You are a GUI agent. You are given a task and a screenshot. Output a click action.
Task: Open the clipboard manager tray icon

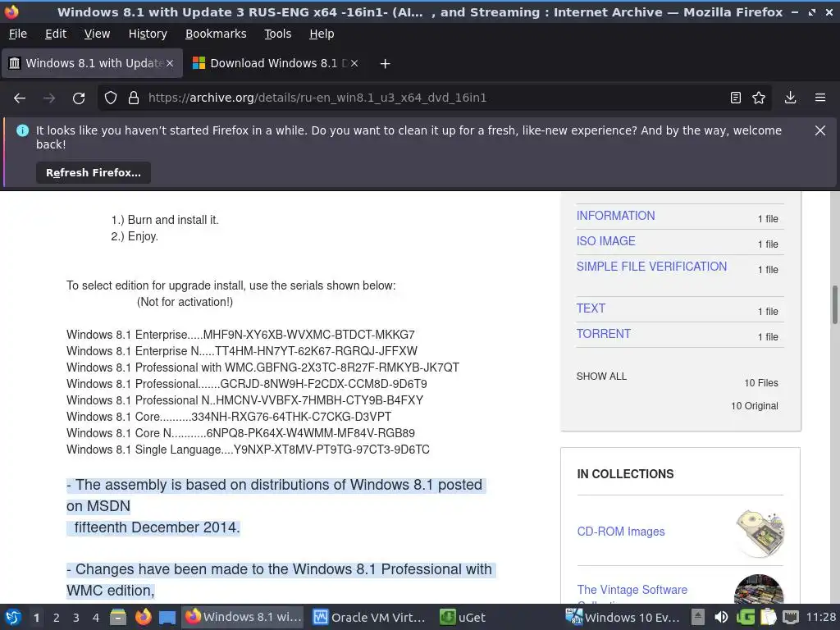(x=768, y=617)
